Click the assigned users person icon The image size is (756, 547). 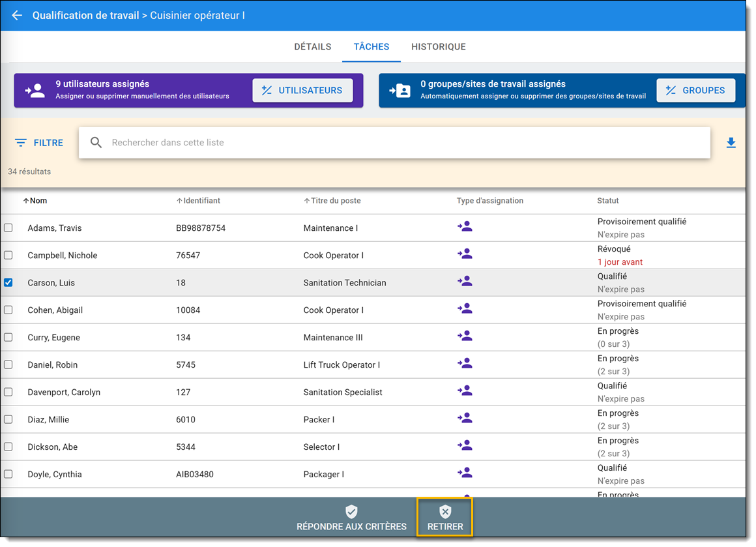click(x=35, y=91)
